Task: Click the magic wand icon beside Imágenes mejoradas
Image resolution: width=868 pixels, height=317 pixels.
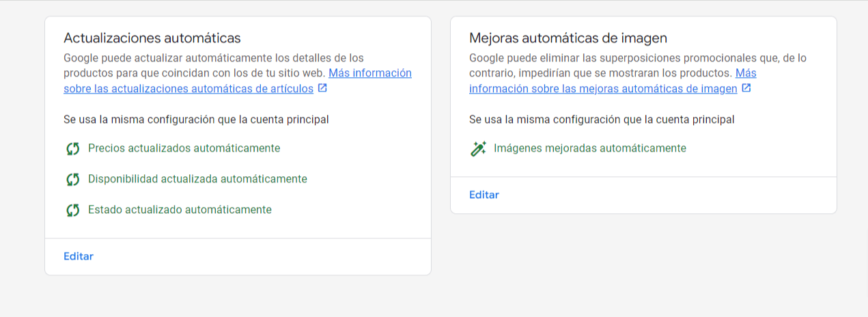Action: (479, 148)
